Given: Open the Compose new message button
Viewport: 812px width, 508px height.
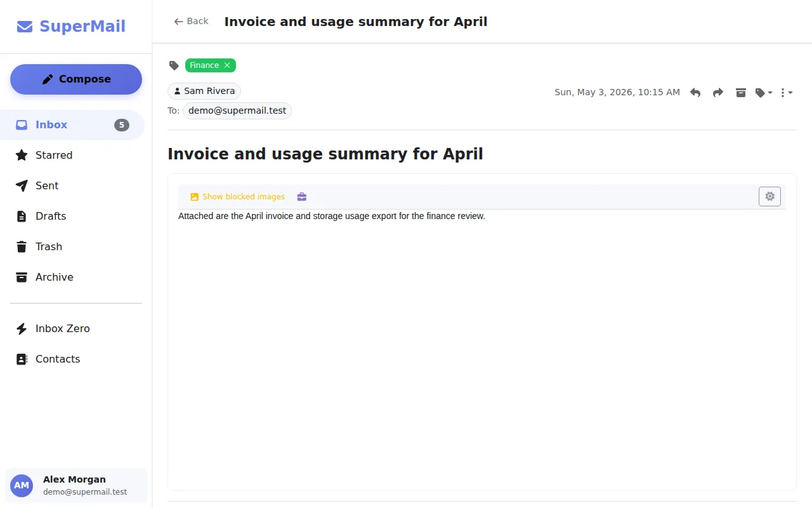Looking at the screenshot, I should 76,79.
